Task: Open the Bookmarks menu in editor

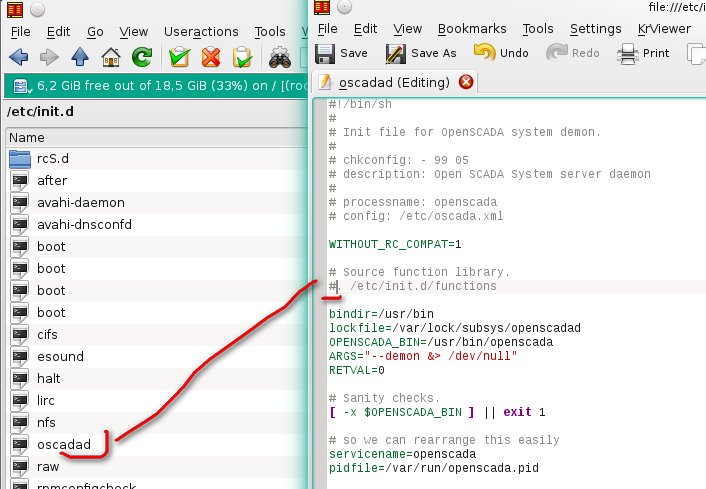Action: click(472, 29)
